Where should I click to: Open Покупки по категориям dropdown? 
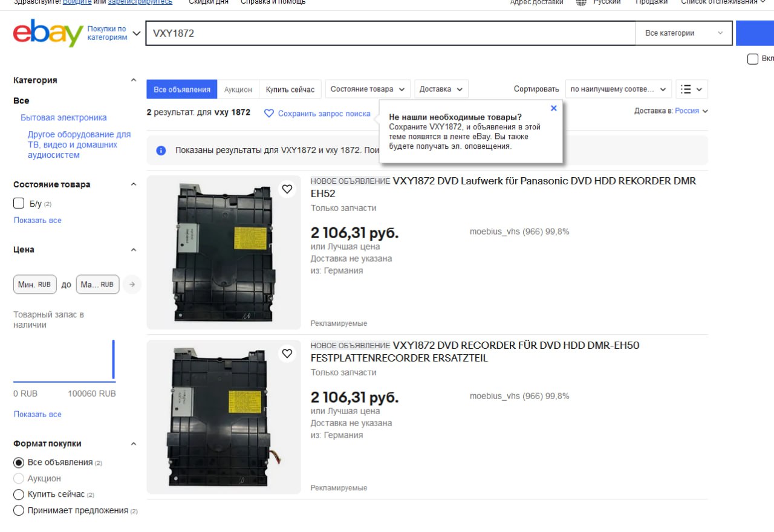click(x=114, y=33)
